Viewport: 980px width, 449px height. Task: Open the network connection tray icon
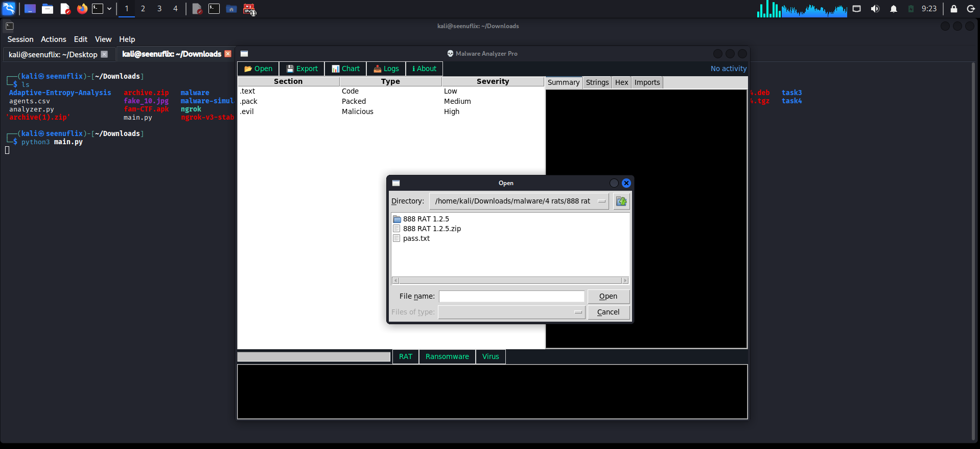[x=857, y=9]
